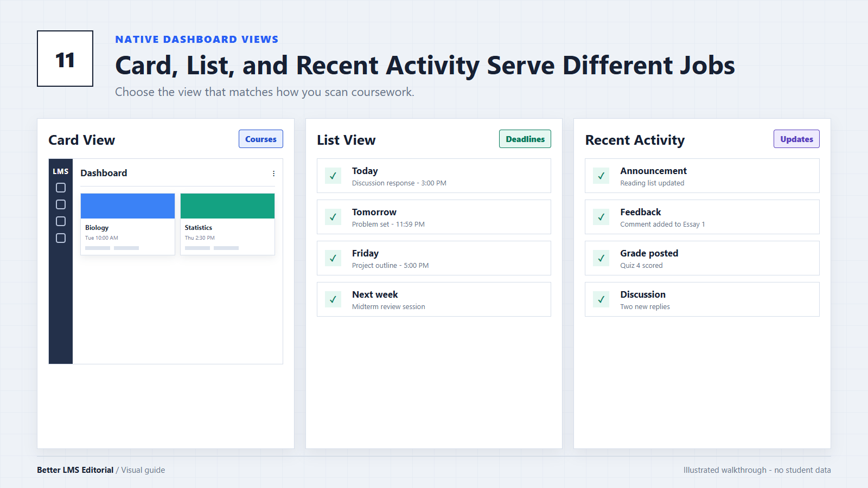Click 'Problem set - 11:59 PM' text
This screenshot has height=488, width=868.
click(x=388, y=224)
